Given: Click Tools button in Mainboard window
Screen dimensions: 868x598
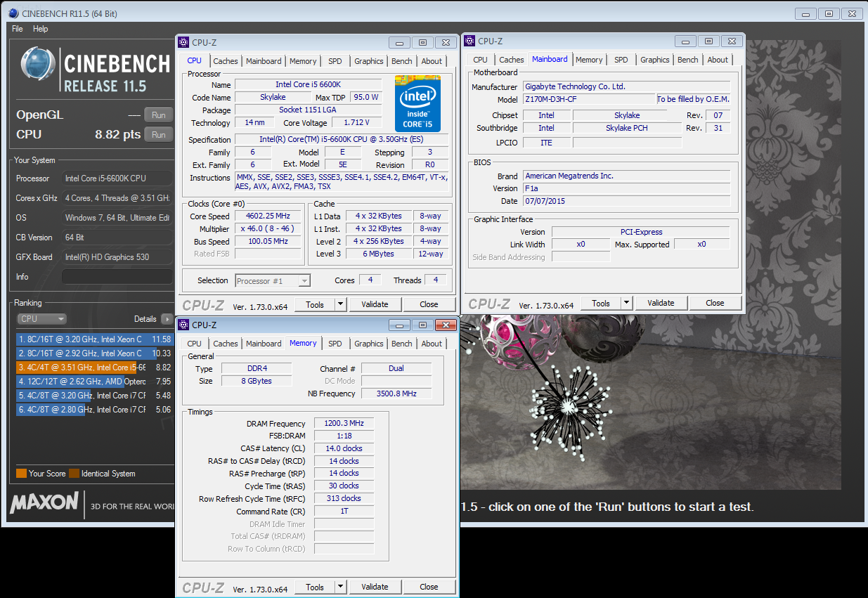Looking at the screenshot, I should [x=601, y=303].
